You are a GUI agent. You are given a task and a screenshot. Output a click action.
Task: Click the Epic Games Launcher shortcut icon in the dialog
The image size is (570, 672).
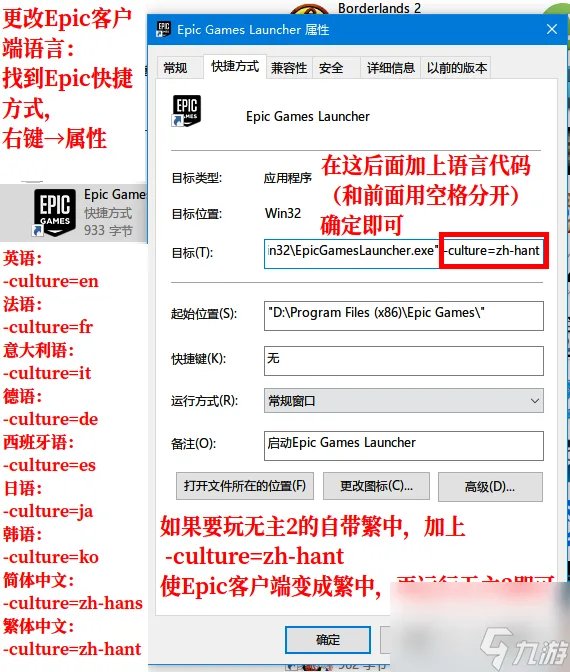[186, 111]
